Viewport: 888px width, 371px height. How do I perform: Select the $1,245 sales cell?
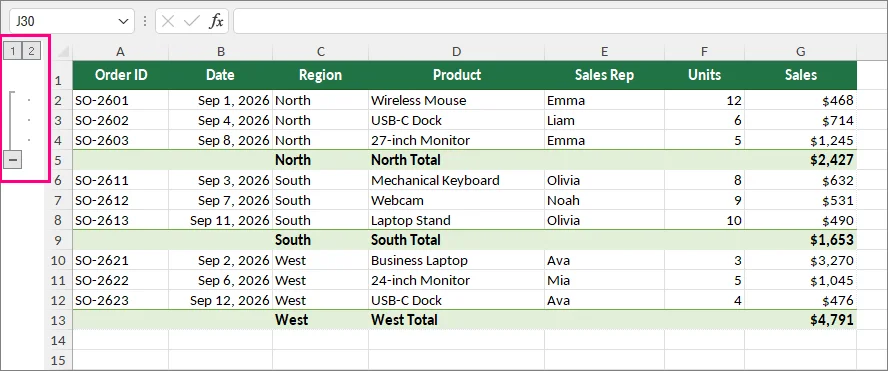coord(800,140)
